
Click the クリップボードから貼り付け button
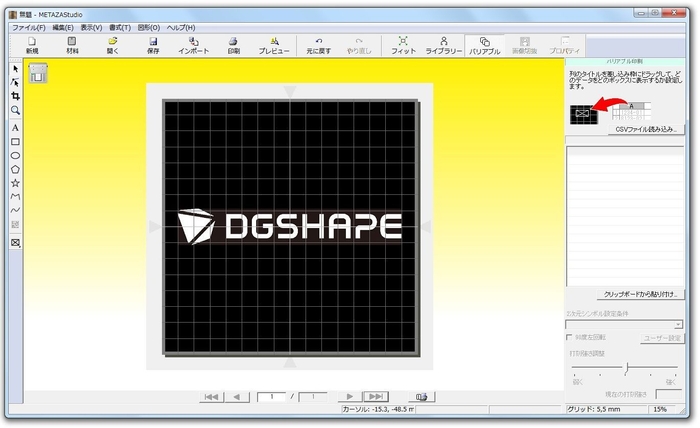pos(640,295)
